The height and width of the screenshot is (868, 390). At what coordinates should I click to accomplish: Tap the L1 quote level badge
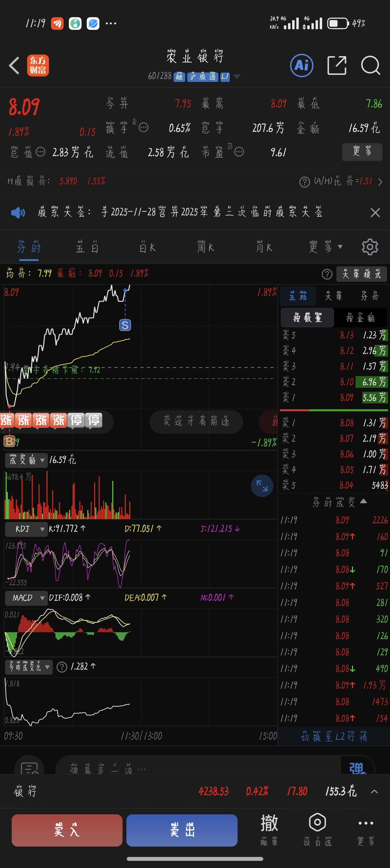coord(225,76)
